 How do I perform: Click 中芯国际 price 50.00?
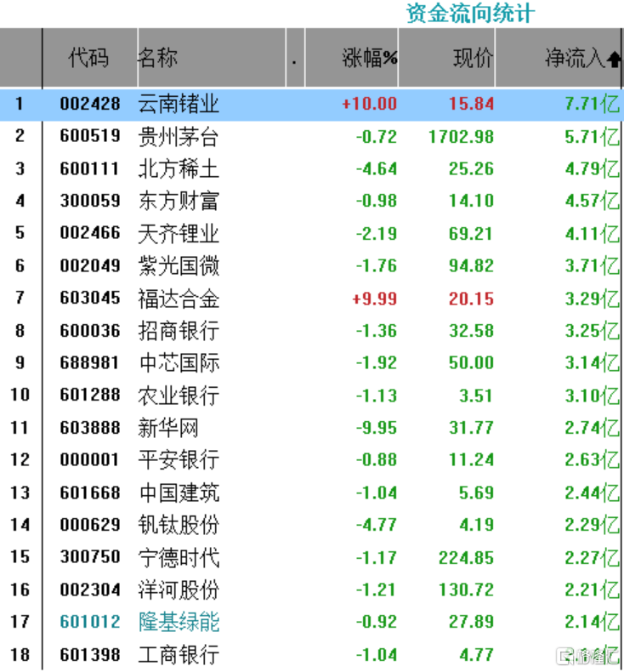coord(471,362)
